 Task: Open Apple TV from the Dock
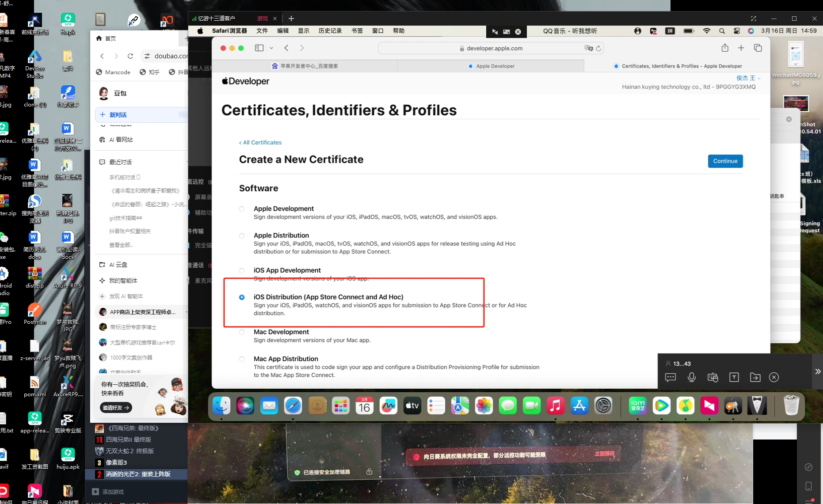tap(412, 405)
